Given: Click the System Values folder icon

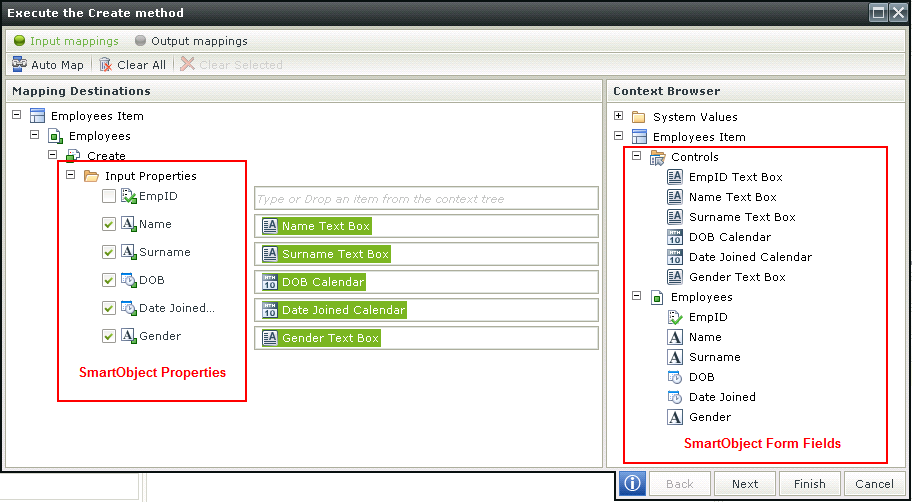Looking at the screenshot, I should [639, 117].
